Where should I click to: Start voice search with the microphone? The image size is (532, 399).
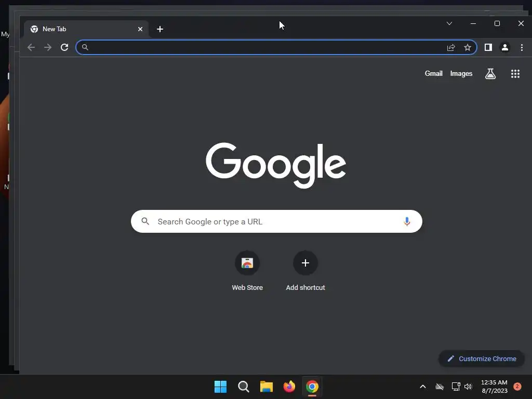407,221
